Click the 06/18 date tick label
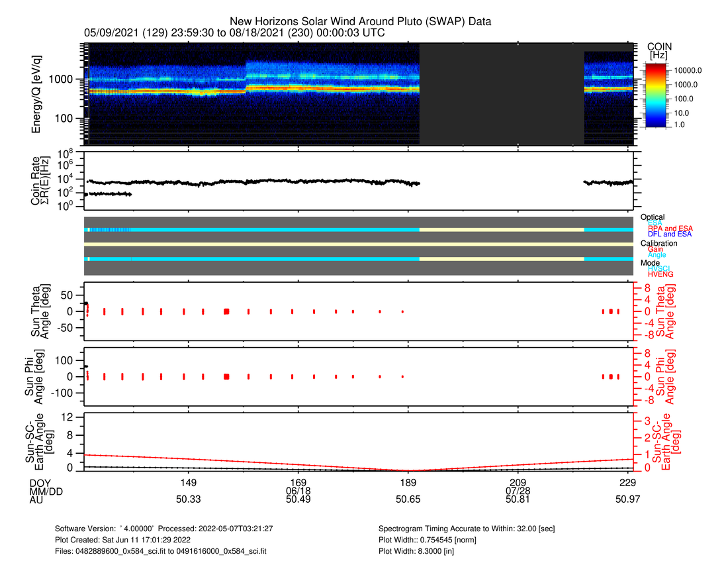 pyautogui.click(x=298, y=491)
